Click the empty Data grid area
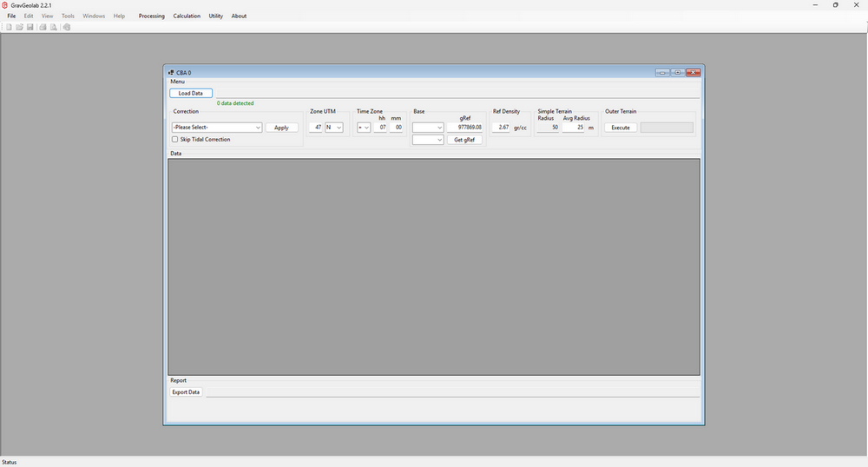Image resolution: width=868 pixels, height=467 pixels. (434, 267)
